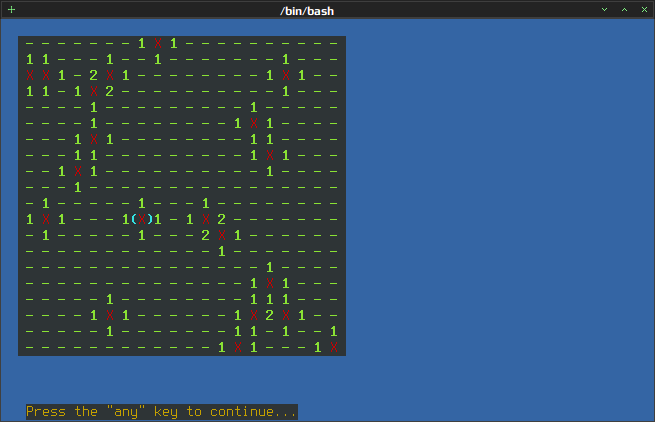Click the bottom-row red X flanked by two 1s
The height and width of the screenshot is (422, 655).
[238, 347]
